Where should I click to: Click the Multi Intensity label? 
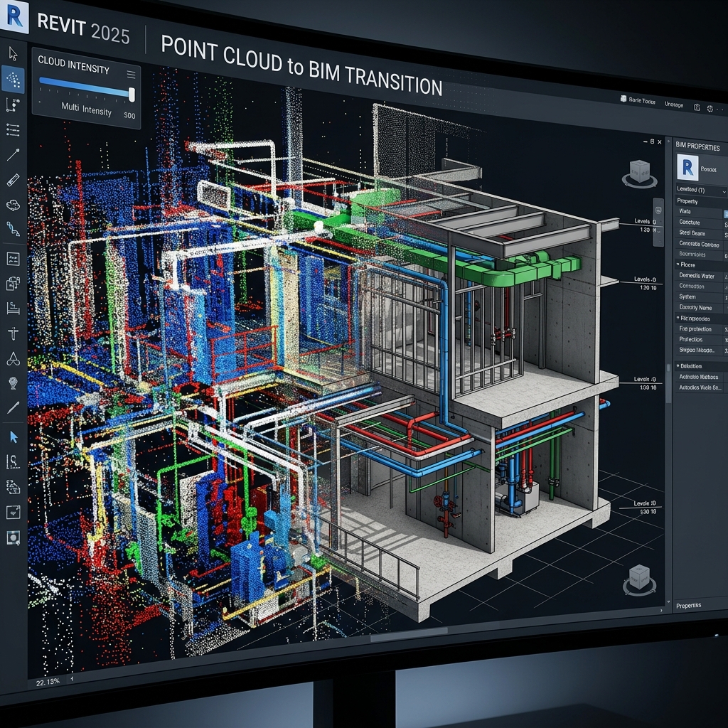click(86, 109)
